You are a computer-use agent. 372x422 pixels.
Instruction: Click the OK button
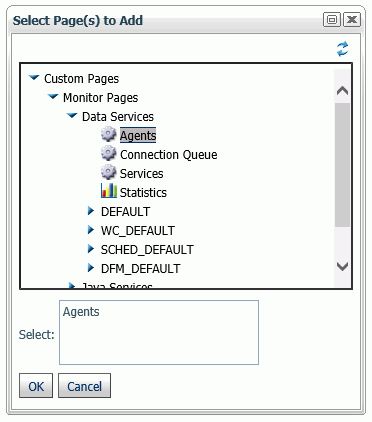[x=36, y=386]
